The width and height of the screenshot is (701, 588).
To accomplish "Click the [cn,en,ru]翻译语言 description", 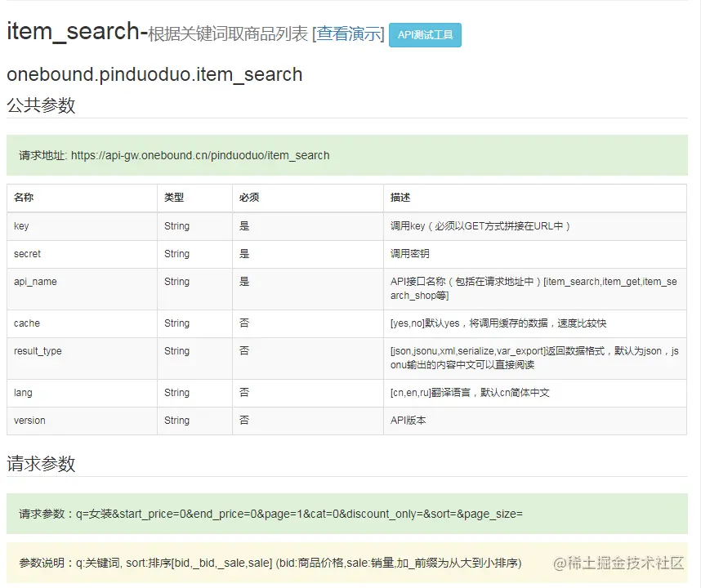I will click(x=470, y=393).
